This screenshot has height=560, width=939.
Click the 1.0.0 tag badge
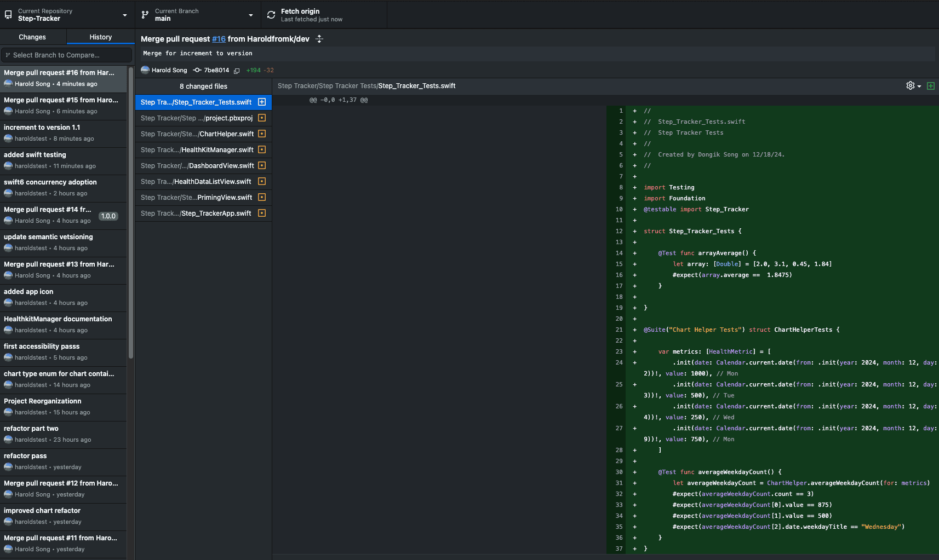[x=108, y=216]
